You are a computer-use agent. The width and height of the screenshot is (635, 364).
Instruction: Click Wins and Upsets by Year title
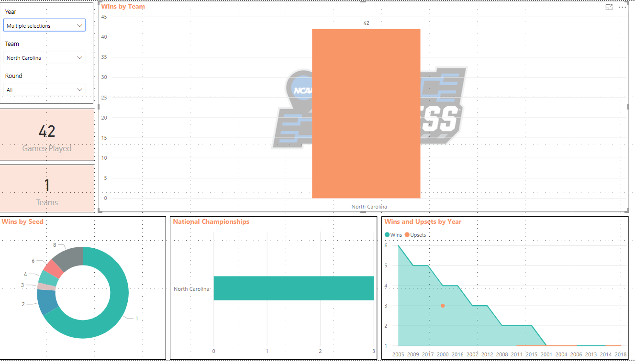click(423, 221)
